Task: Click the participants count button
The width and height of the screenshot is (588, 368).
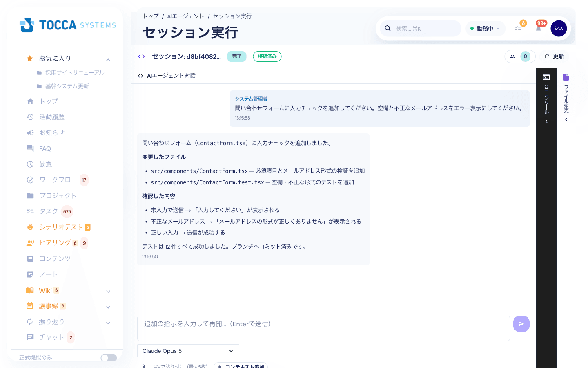Action: (520, 56)
